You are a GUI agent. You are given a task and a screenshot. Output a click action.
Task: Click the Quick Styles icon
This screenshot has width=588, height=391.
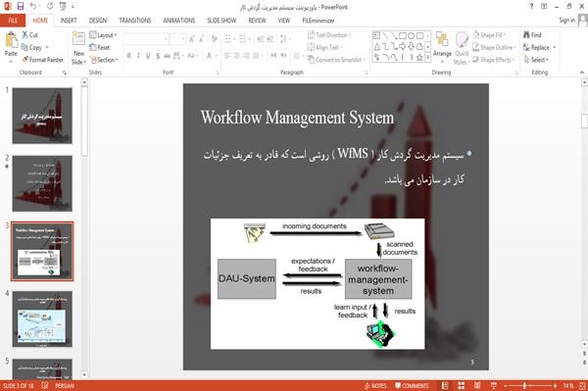(x=462, y=40)
